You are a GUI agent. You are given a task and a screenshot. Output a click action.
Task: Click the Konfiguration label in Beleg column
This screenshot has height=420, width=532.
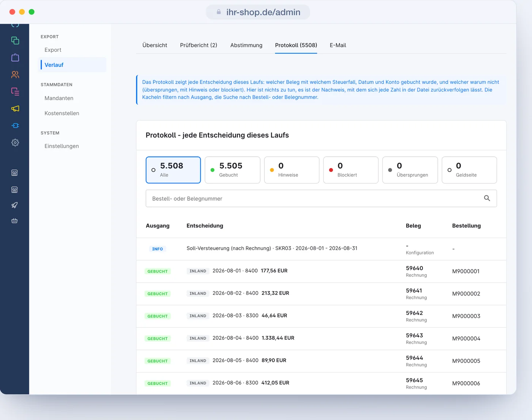[x=420, y=253]
